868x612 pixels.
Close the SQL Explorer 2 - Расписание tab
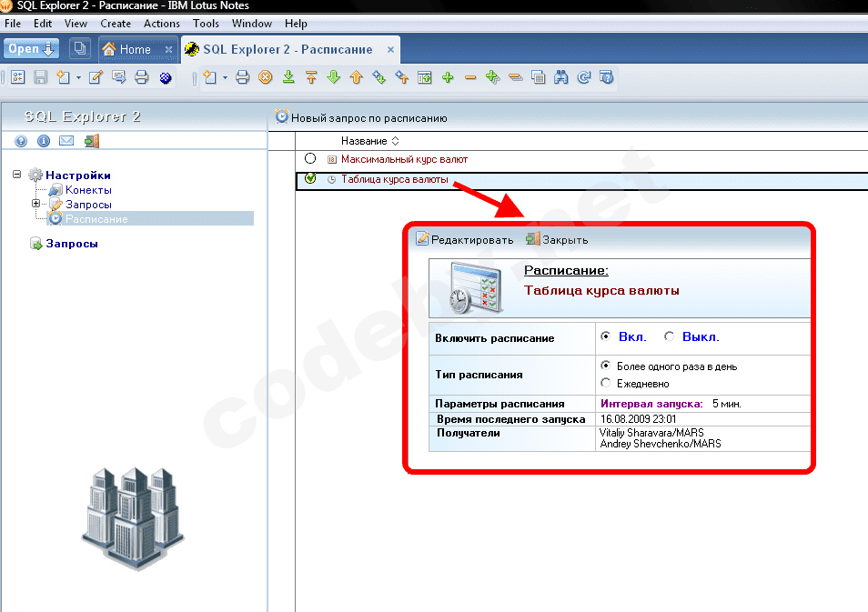tap(391, 49)
